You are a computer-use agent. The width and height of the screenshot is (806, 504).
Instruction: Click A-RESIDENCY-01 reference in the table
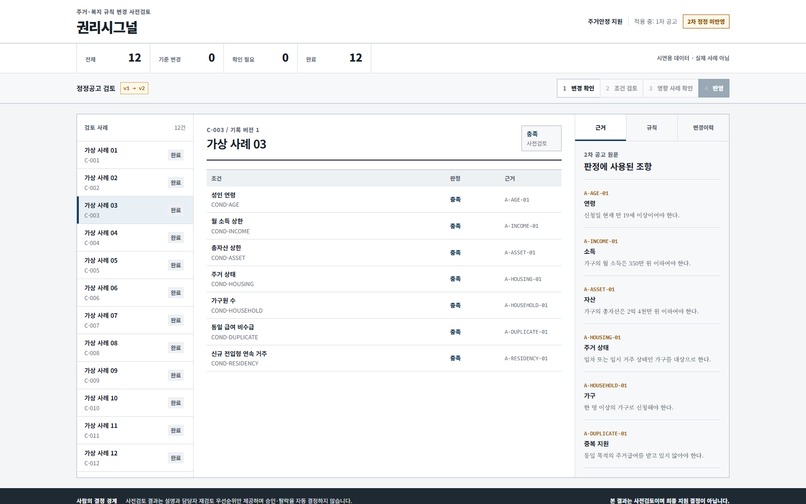(526, 358)
